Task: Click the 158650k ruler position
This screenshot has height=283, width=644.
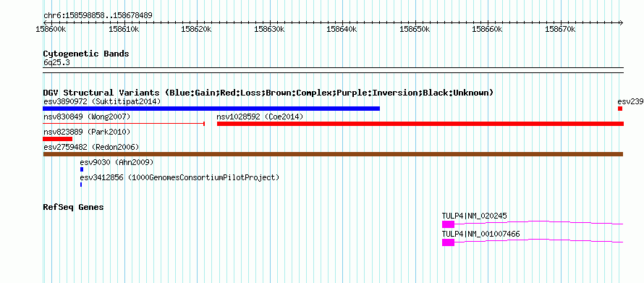Action: tap(415, 29)
